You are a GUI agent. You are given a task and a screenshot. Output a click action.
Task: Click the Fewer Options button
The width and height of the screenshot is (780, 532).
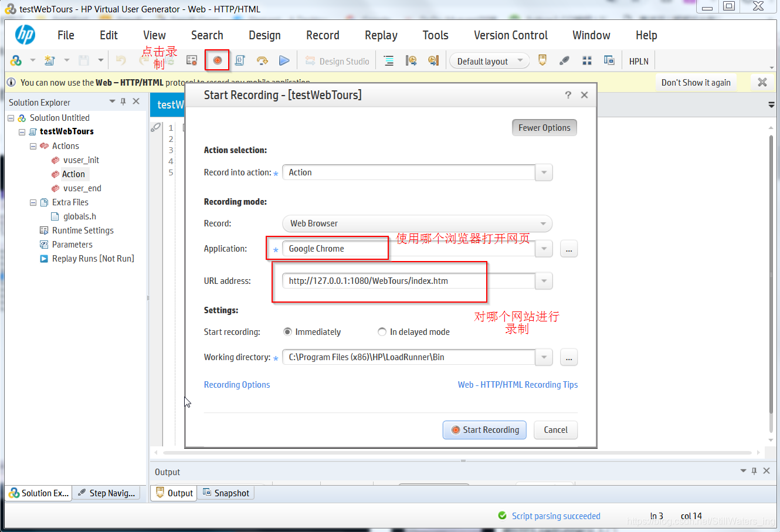[544, 128]
